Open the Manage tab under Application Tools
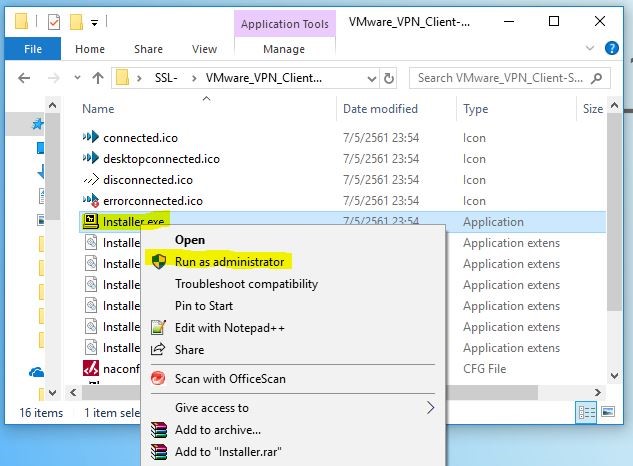 284,49
